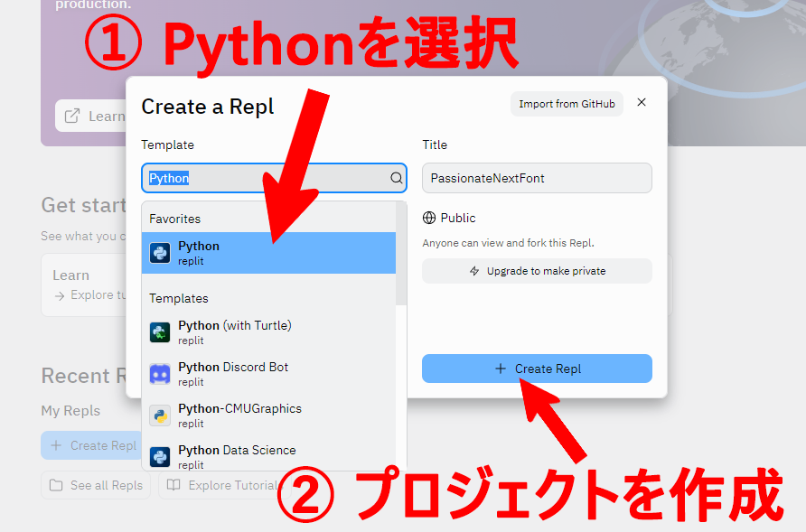Click 'Anyone can view and fork this Repl.' text
Viewport: 806px width, 532px height.
(x=509, y=243)
